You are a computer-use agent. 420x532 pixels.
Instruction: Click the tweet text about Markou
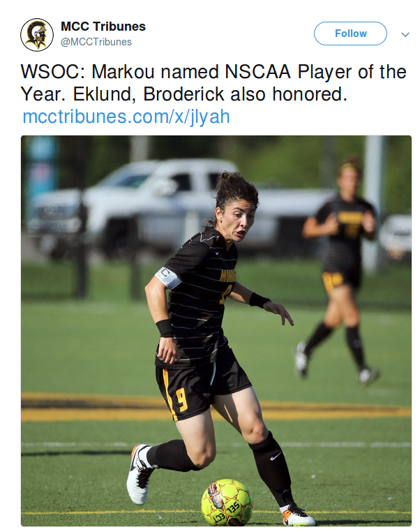(x=213, y=83)
